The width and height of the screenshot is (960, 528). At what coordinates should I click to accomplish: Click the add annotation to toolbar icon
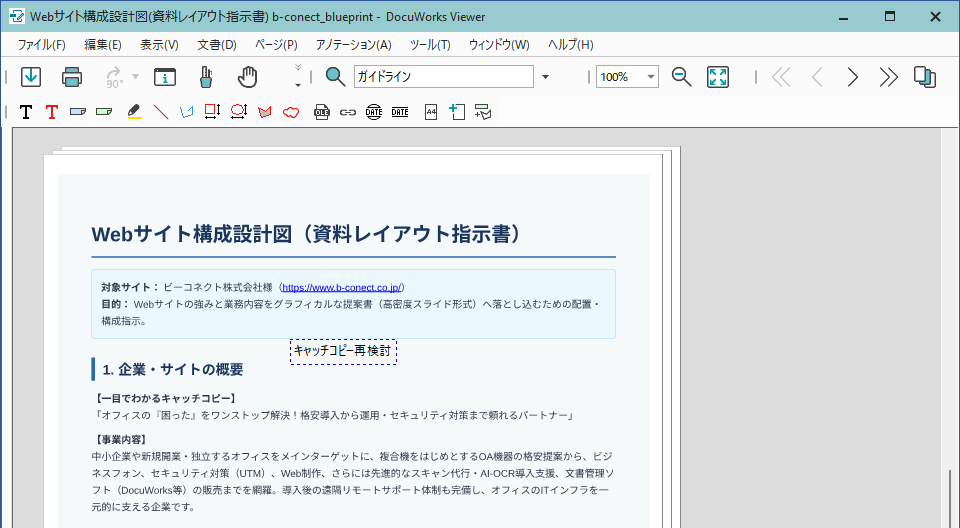point(483,111)
